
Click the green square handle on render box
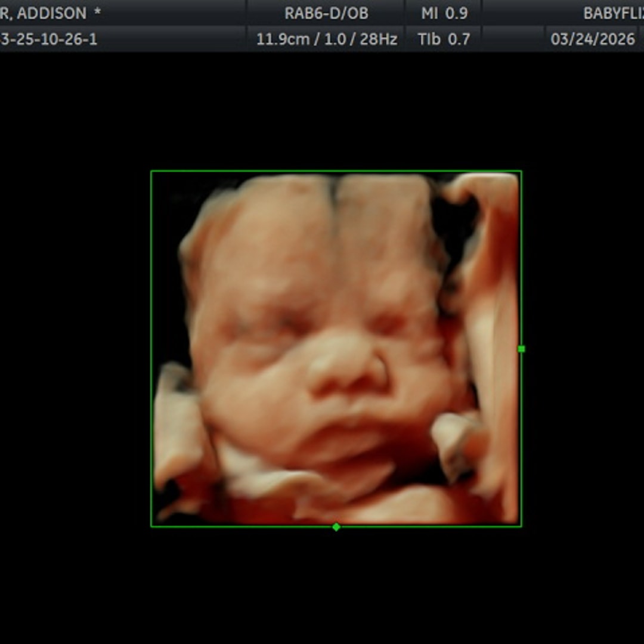pyautogui.click(x=521, y=349)
